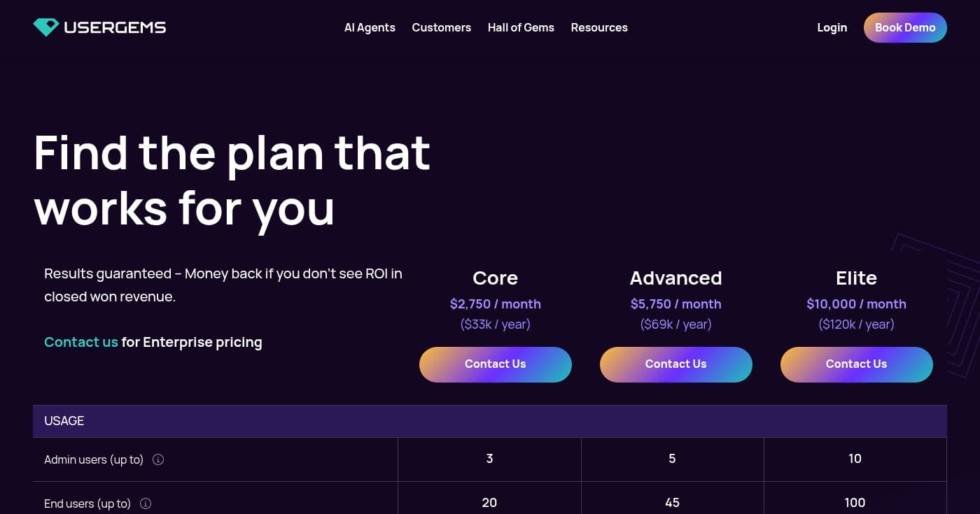Navigate to Hall of Gems
Viewport: 980px width, 514px height.
click(521, 27)
